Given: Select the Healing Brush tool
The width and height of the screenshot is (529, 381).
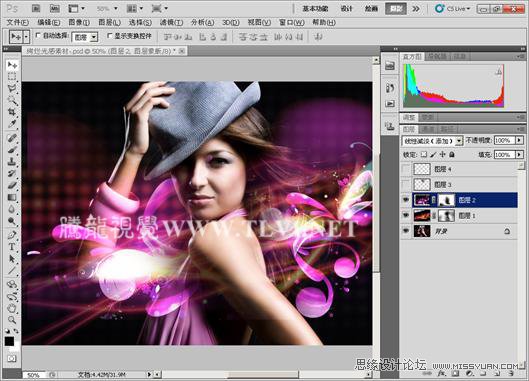Looking at the screenshot, I should point(12,138).
